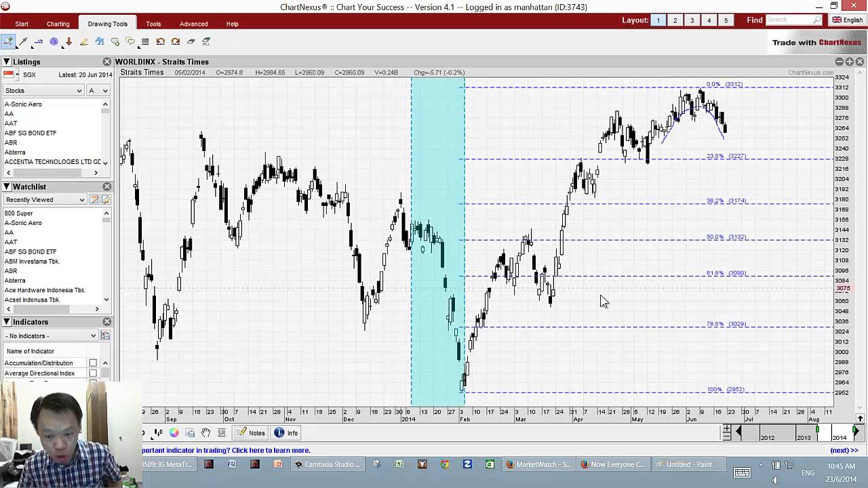Click the single callout comment tool
The width and height of the screenshot is (868, 488).
tap(115, 42)
